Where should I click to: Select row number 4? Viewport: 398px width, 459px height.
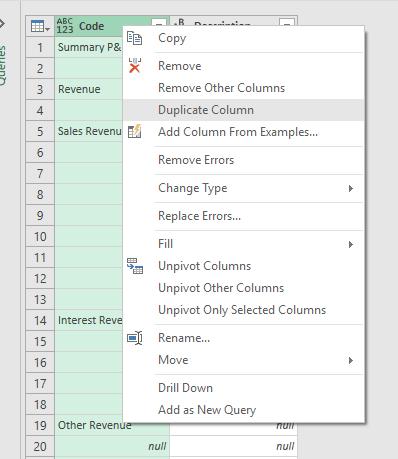40,110
